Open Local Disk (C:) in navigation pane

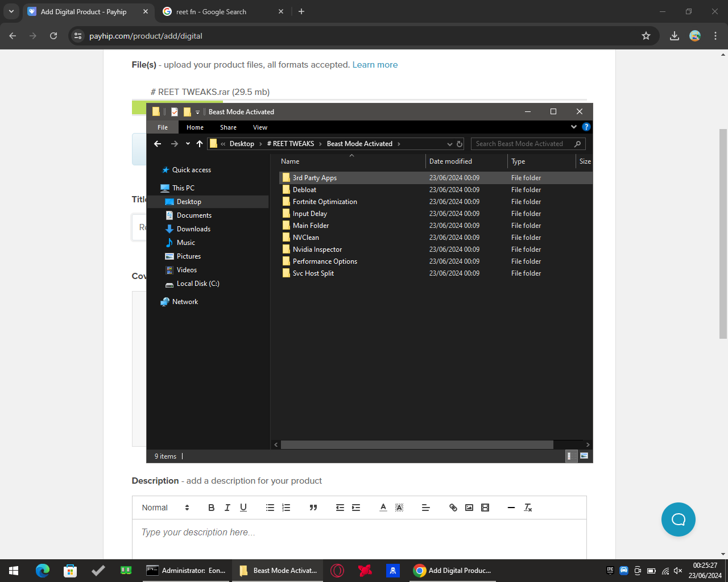coord(198,284)
